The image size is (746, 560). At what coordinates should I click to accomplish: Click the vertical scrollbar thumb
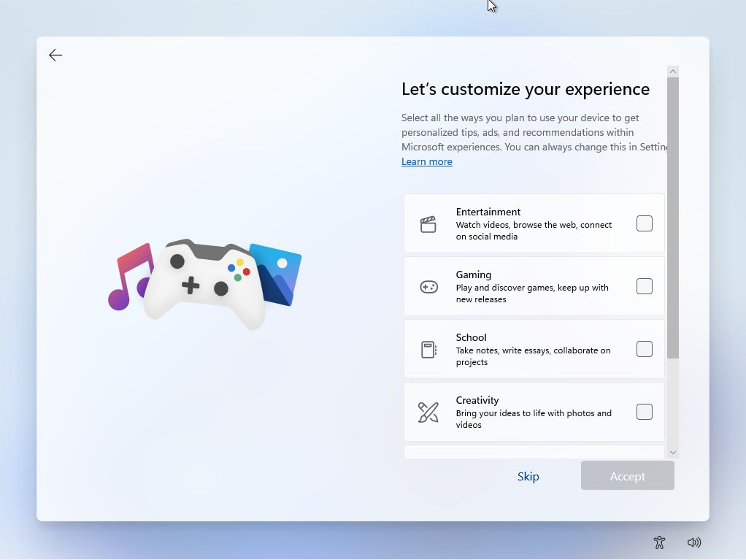click(673, 218)
